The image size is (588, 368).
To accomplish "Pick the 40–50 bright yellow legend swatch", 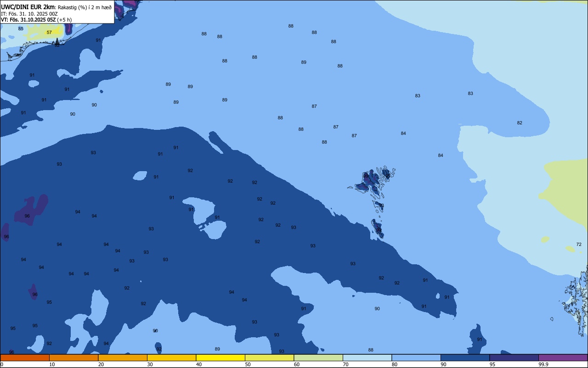I will point(220,357).
